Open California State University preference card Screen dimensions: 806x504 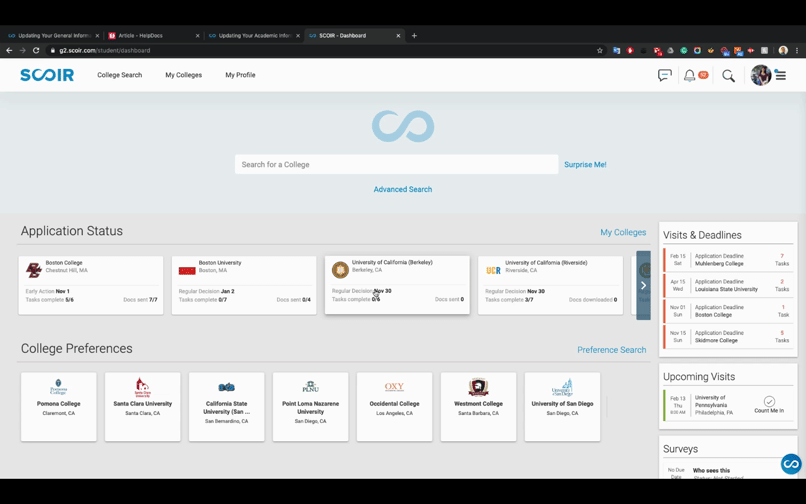pos(227,407)
